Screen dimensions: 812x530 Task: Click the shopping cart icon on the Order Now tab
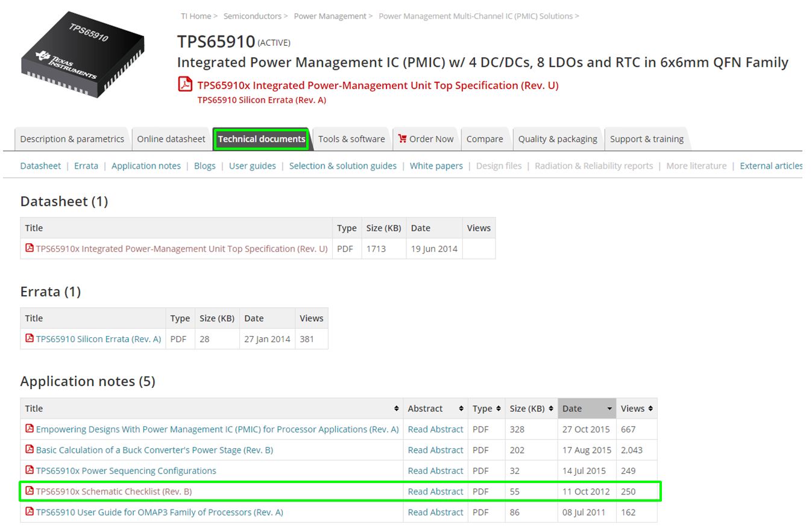(402, 139)
